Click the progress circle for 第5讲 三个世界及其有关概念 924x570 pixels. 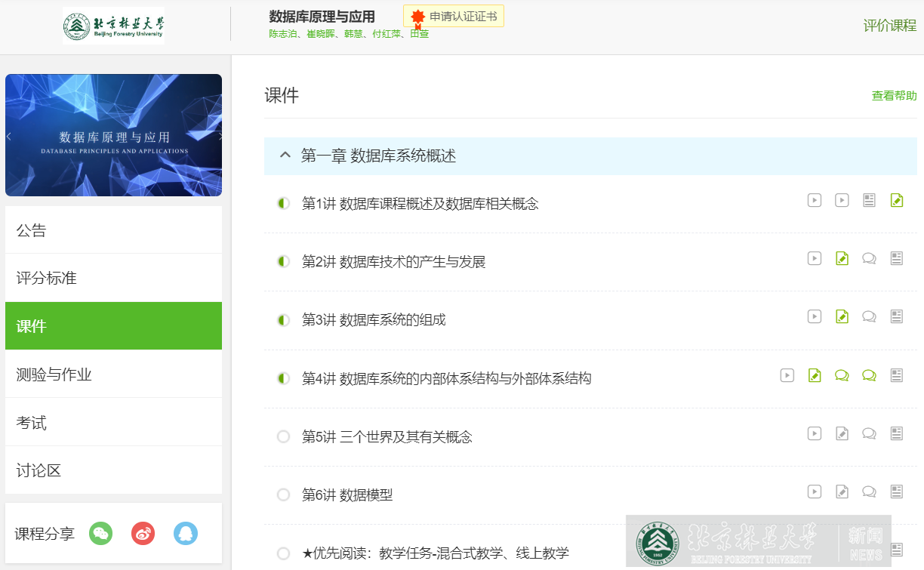point(284,436)
